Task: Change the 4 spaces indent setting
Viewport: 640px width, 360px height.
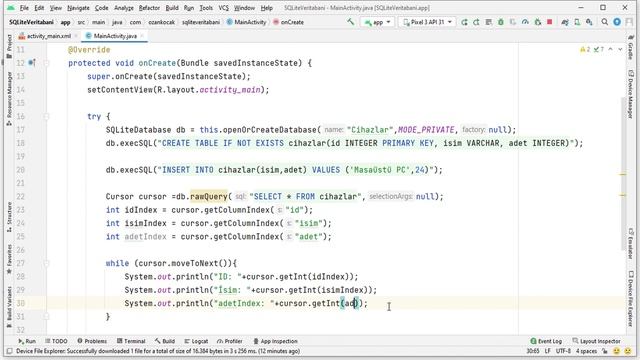Action: pos(586,351)
